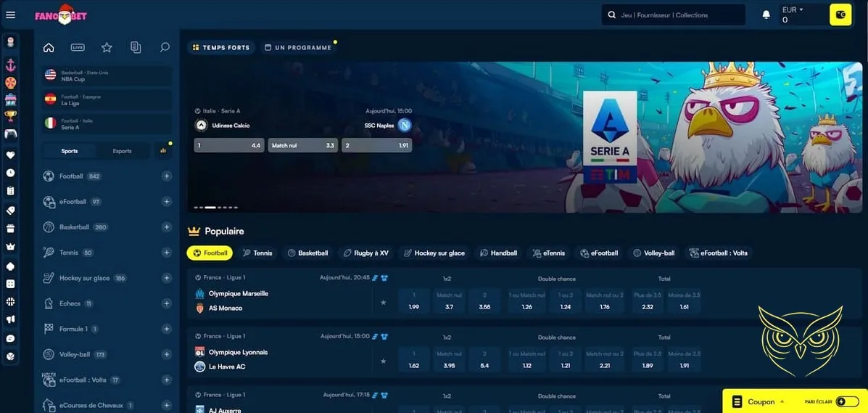The image size is (868, 413).
Task: Open statistics bar chart icon
Action: (x=163, y=150)
